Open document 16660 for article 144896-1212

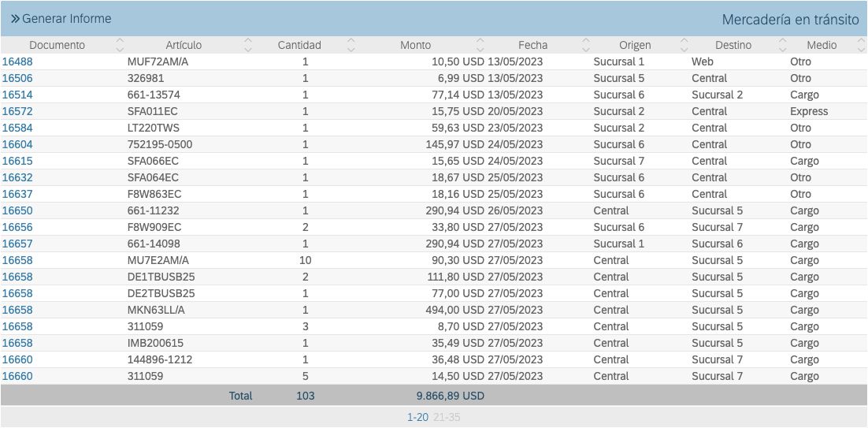pyautogui.click(x=17, y=359)
